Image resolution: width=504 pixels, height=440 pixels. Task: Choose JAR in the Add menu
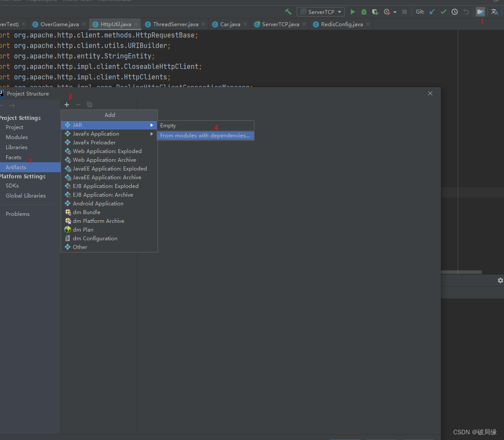coord(109,125)
